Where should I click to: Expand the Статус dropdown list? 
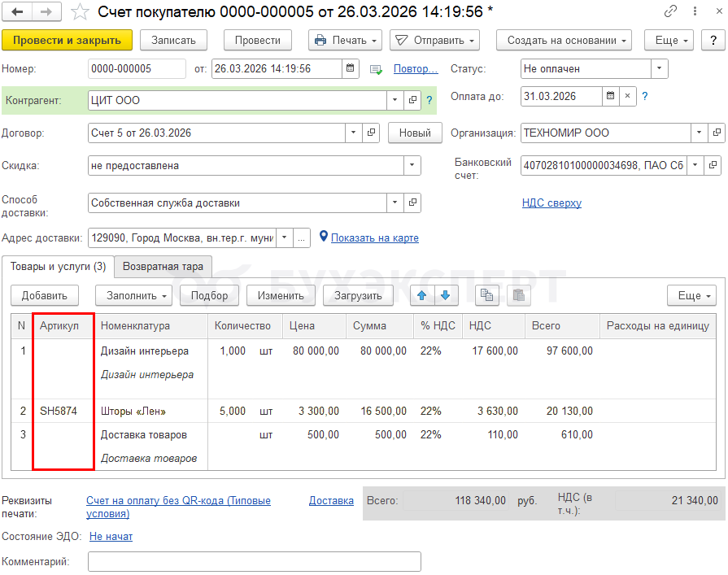pyautogui.click(x=659, y=69)
